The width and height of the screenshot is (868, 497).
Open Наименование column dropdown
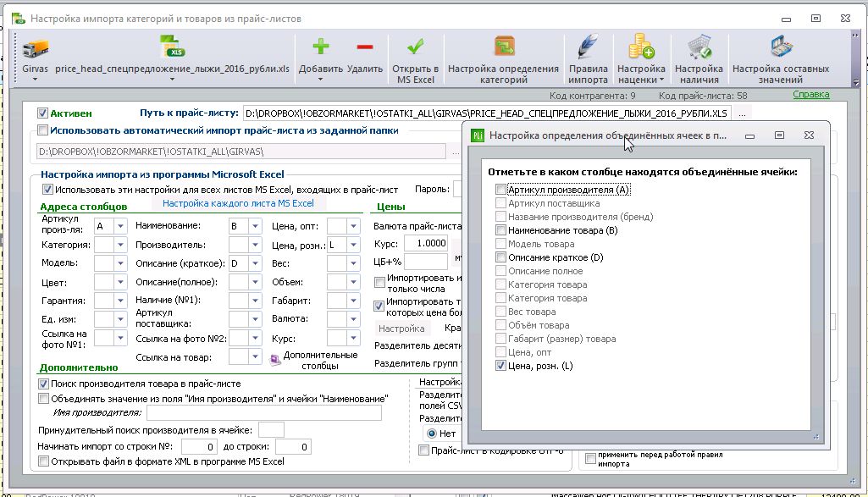(x=255, y=226)
